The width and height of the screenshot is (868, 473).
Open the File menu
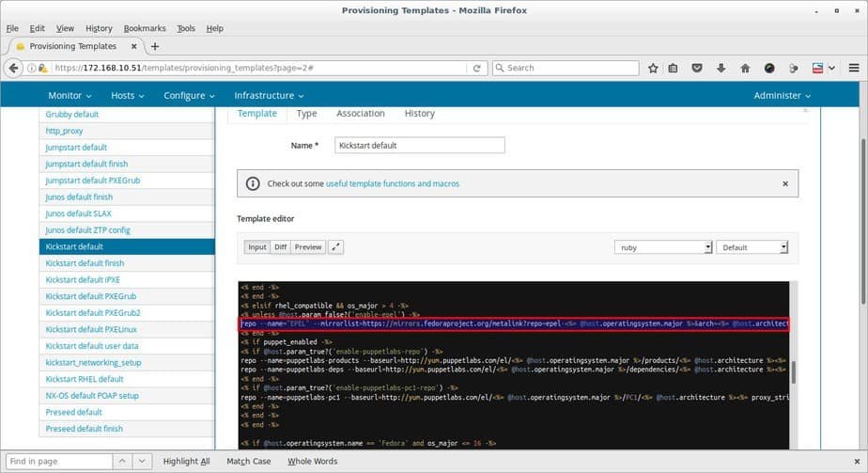pyautogui.click(x=12, y=28)
